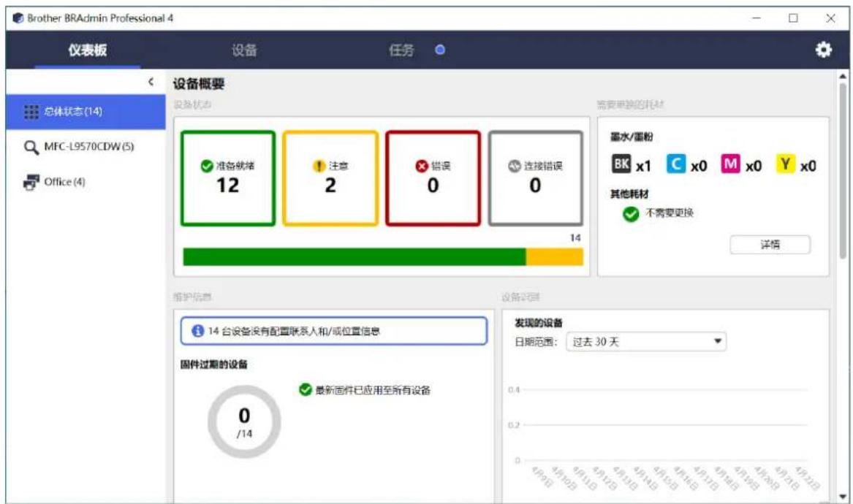The height and width of the screenshot is (504, 853).
Task: Click the 固件过期的设备 label
Action: (x=213, y=364)
